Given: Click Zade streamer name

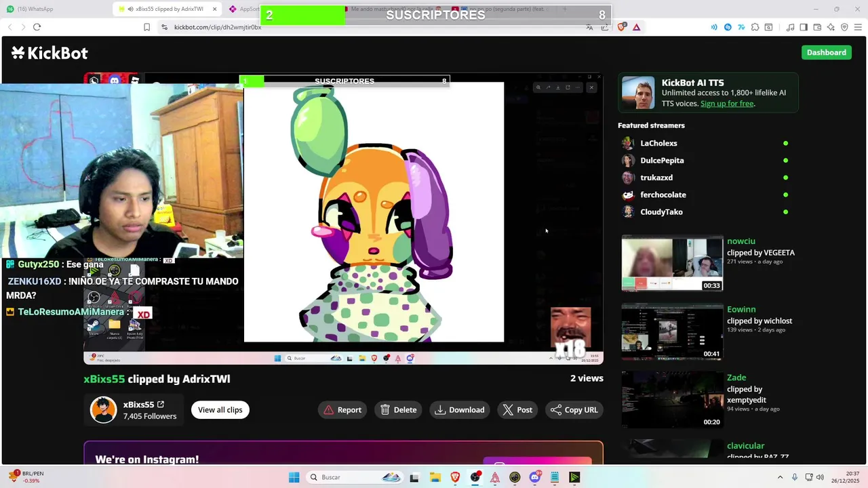Looking at the screenshot, I should pos(736,378).
